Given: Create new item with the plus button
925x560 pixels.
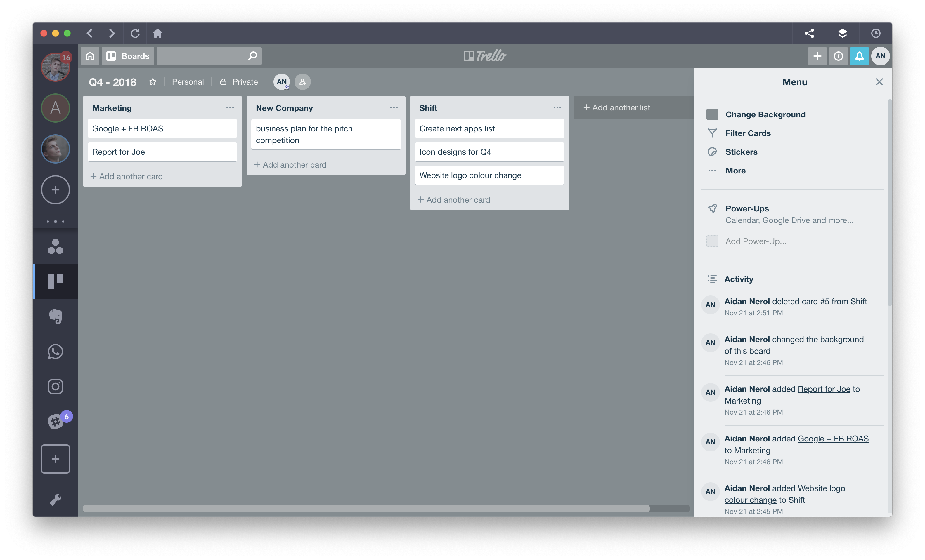Looking at the screenshot, I should pos(817,56).
